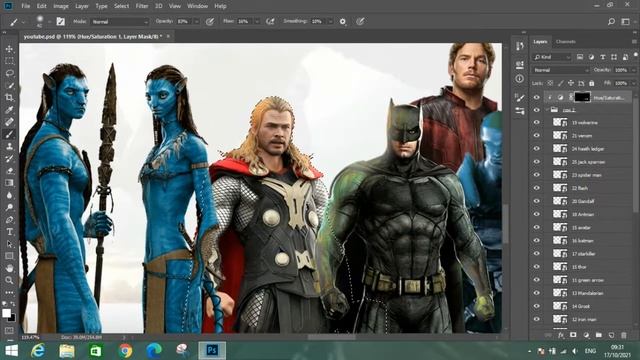
Task: Open the brush settings panel icon in options bar
Action: click(60, 21)
